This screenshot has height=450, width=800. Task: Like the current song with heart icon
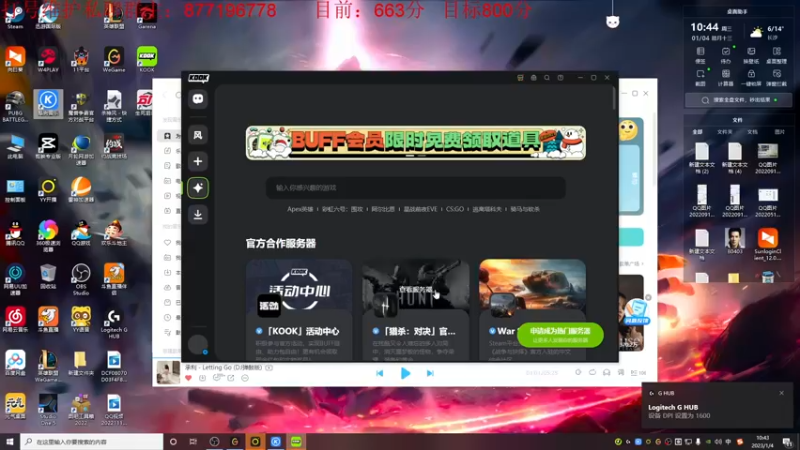click(x=188, y=378)
